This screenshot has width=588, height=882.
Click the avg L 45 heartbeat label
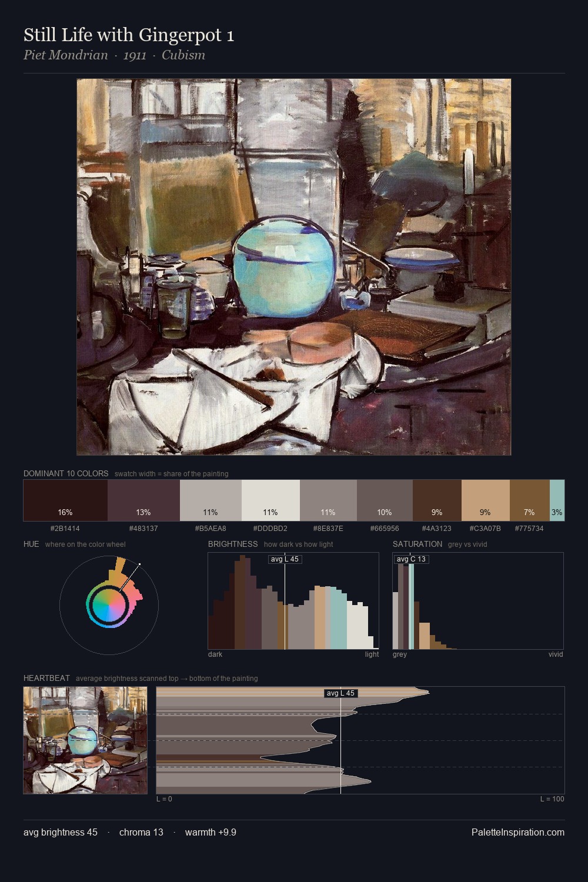341,693
